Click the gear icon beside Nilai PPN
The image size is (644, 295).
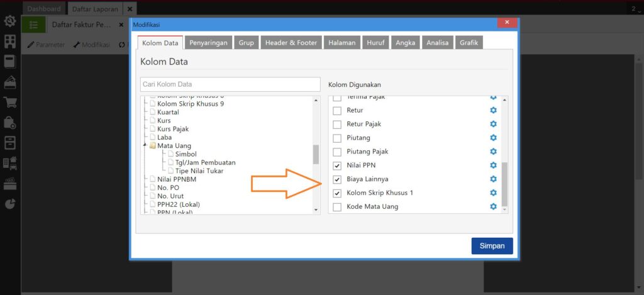point(493,165)
